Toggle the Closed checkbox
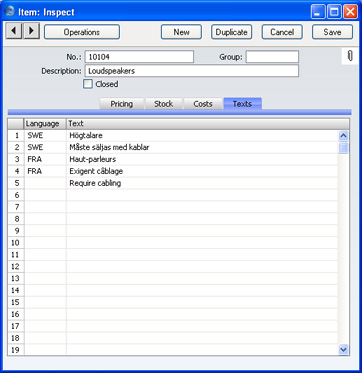The height and width of the screenshot is (373, 362). [88, 84]
